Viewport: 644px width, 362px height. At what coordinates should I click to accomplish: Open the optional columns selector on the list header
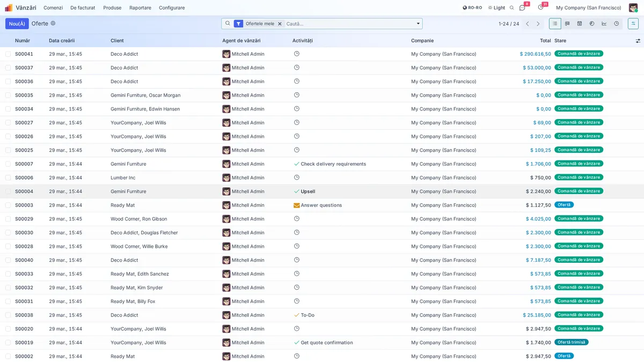coord(638,40)
